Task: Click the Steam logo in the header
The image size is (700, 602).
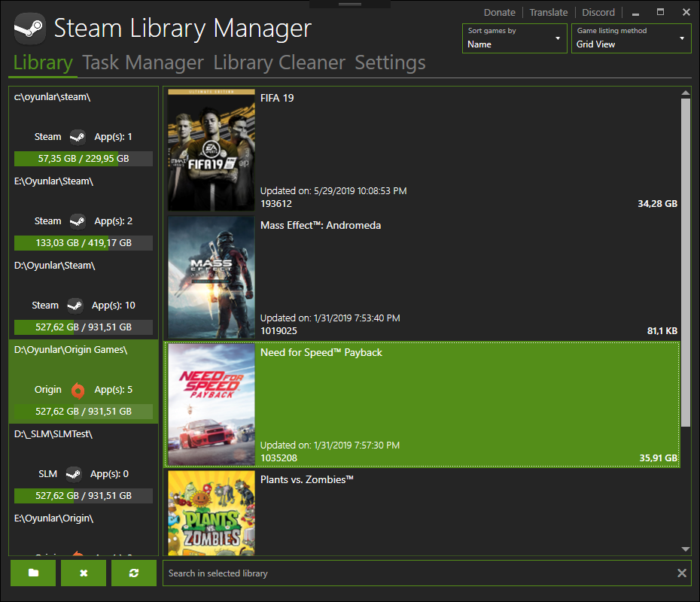Action: 29,29
